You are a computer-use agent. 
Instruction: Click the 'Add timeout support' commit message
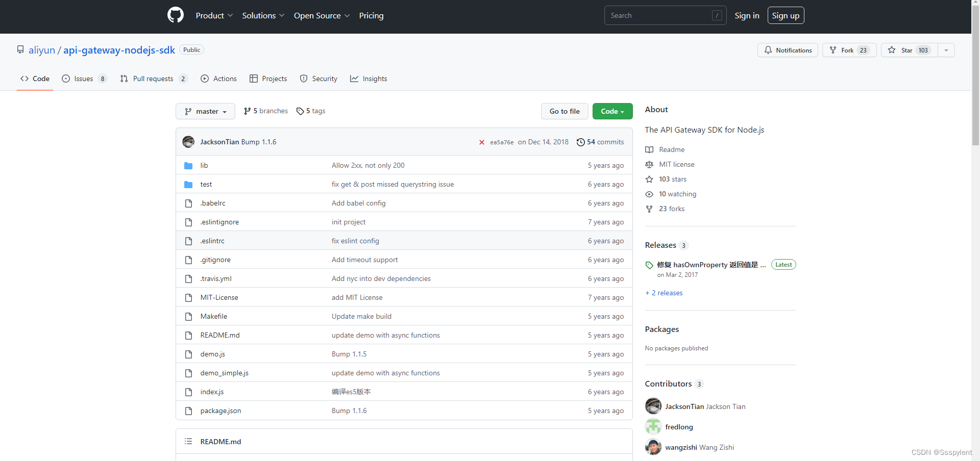(365, 260)
